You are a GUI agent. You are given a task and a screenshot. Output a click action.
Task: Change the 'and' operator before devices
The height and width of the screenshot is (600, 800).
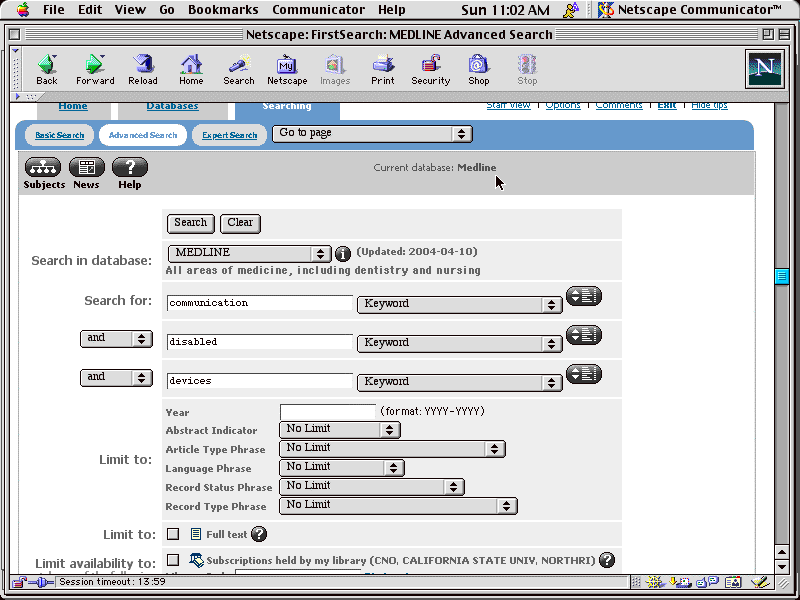point(116,378)
